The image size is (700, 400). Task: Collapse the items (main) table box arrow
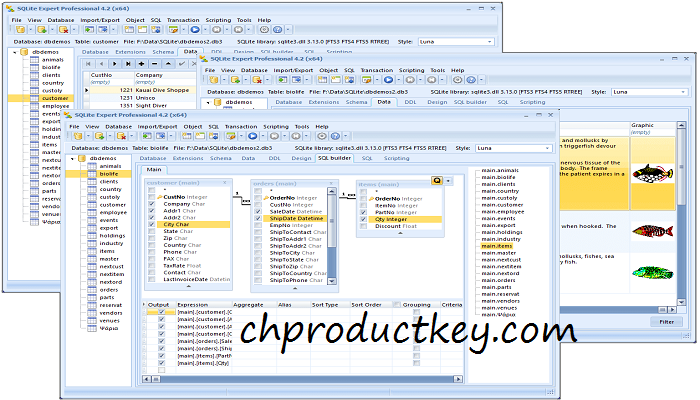click(x=400, y=233)
